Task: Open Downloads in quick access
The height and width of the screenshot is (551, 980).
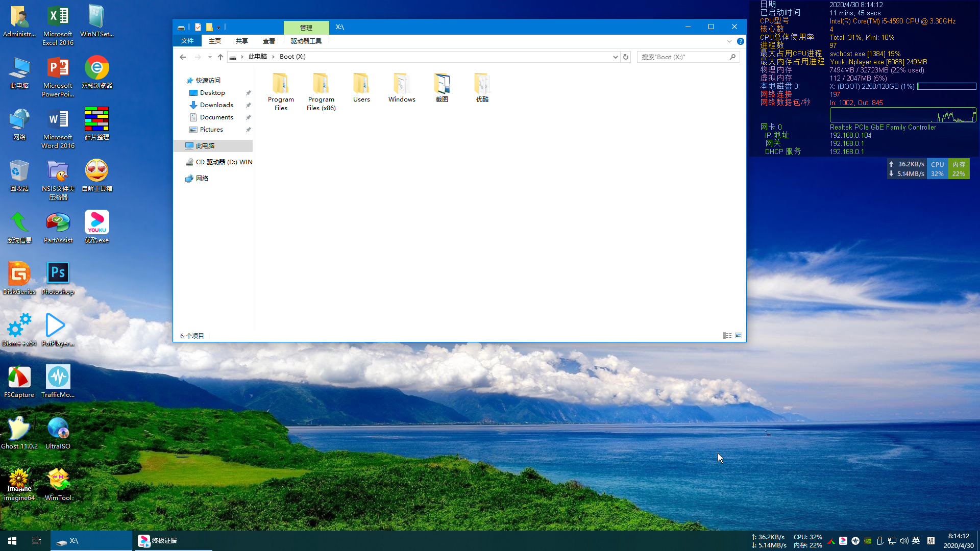Action: point(216,105)
